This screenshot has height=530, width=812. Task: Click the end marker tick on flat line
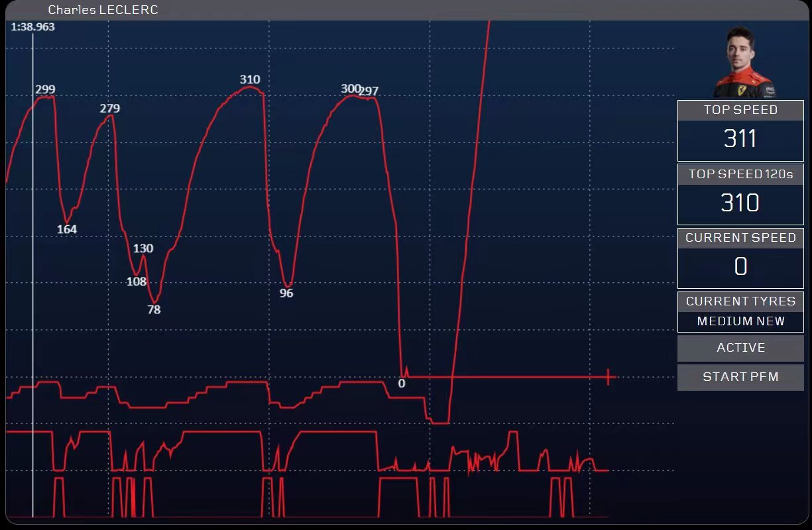pos(608,377)
